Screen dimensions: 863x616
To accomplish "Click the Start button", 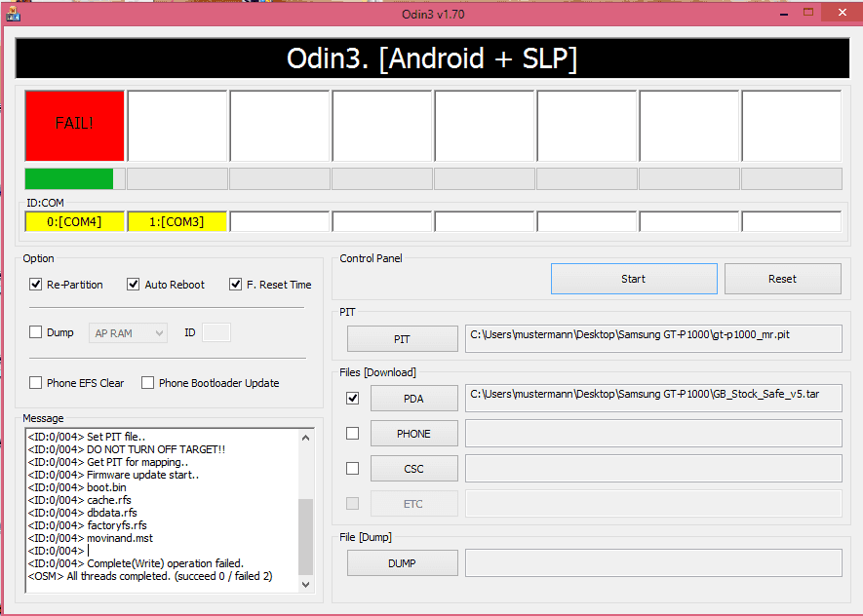I will pos(634,279).
